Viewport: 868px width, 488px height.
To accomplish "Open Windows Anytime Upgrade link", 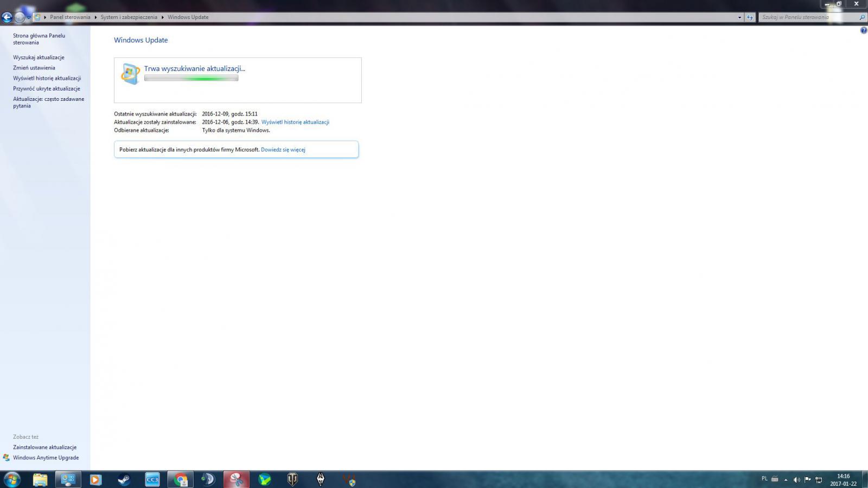I will [x=46, y=458].
